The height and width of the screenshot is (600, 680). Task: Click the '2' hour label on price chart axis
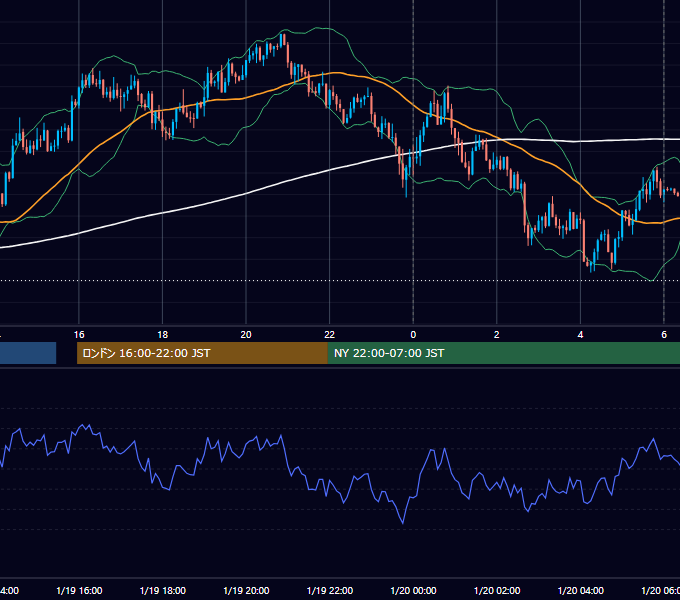click(x=497, y=335)
